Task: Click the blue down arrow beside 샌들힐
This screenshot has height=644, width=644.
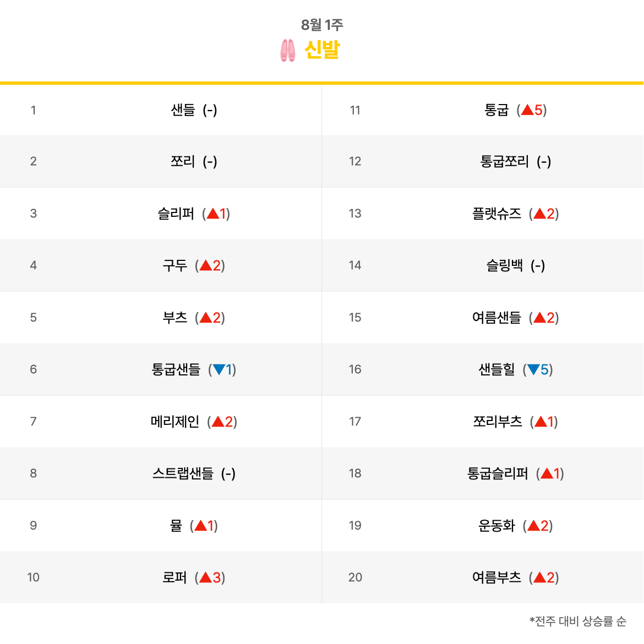Action: click(x=533, y=369)
